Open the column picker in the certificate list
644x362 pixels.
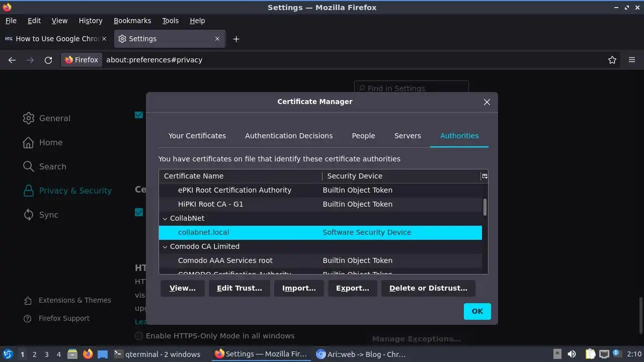tap(485, 176)
